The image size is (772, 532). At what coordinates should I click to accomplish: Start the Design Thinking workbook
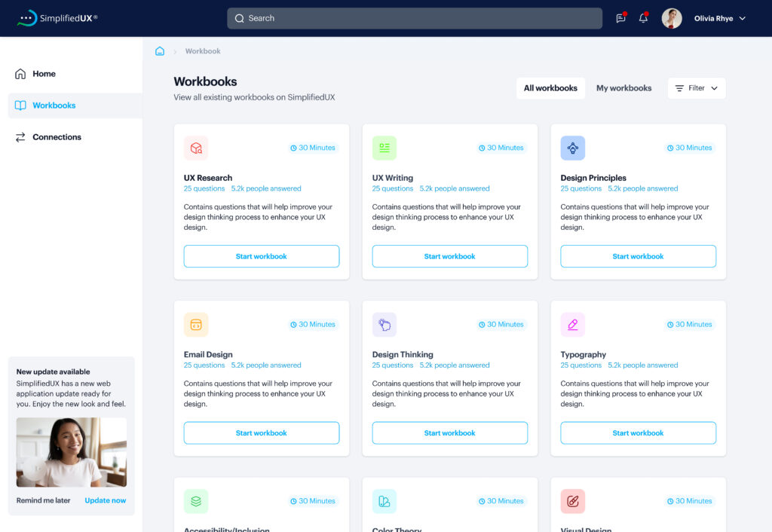[x=450, y=433]
